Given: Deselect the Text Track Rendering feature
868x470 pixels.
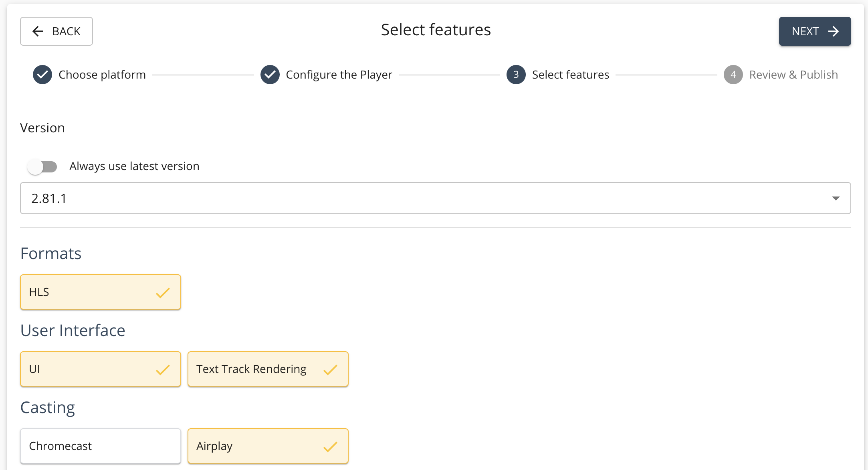Looking at the screenshot, I should point(268,370).
